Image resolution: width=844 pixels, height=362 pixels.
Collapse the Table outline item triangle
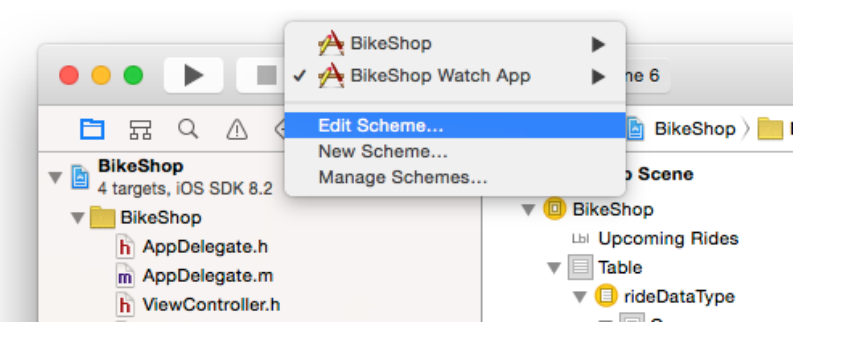pos(554,268)
